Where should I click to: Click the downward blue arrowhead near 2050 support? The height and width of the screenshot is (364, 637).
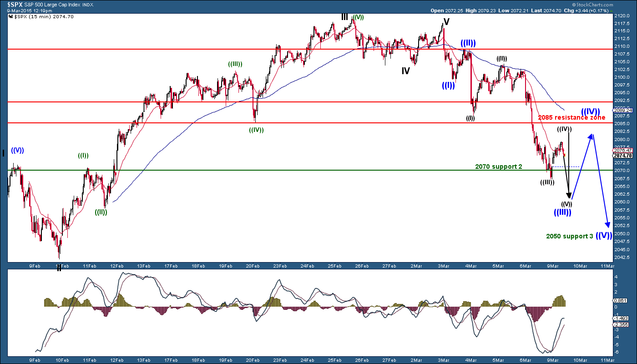coord(607,224)
